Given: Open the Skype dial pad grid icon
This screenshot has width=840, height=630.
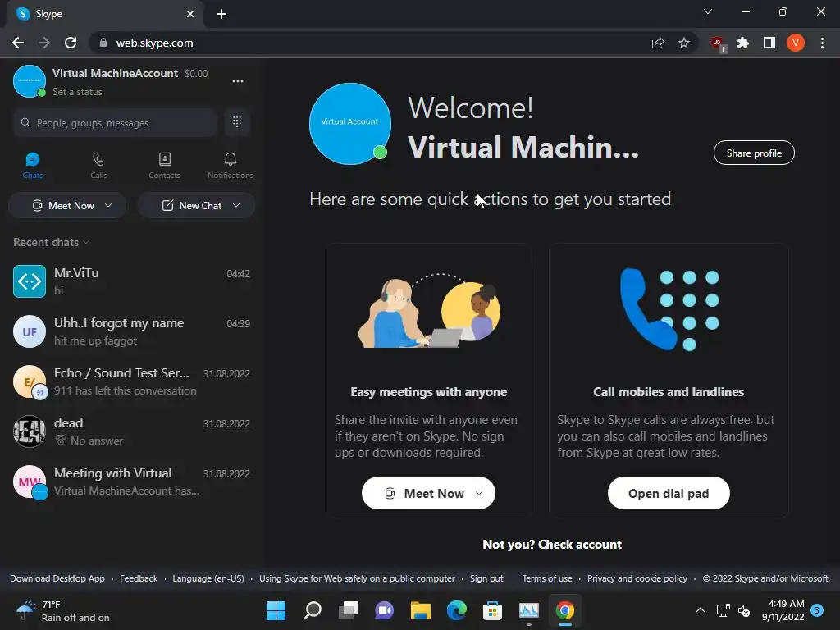Looking at the screenshot, I should [237, 122].
